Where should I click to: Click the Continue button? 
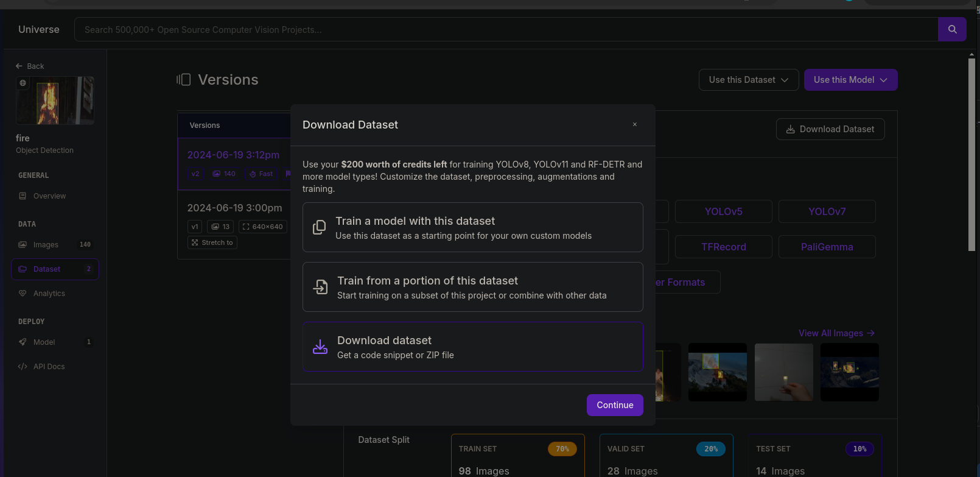tap(615, 405)
